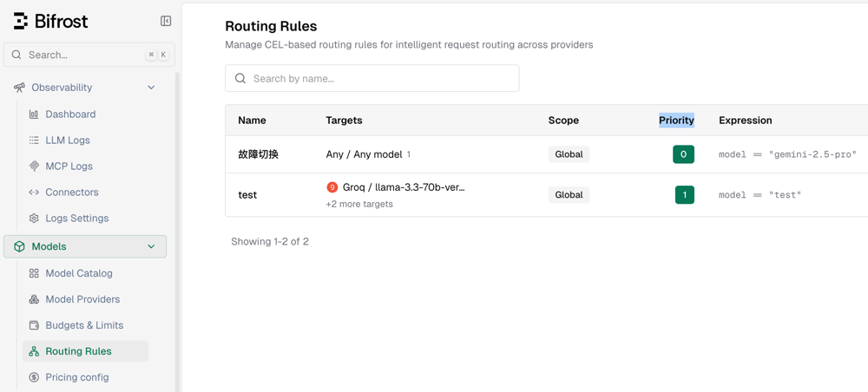Go to MCP Logs
This screenshot has width=868, height=392.
(x=69, y=167)
